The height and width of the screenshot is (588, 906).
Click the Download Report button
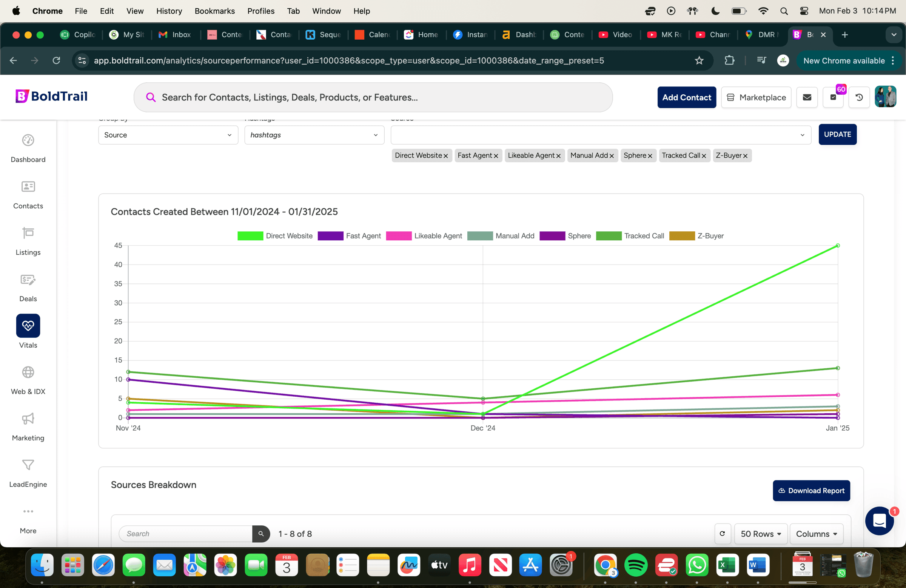click(811, 491)
